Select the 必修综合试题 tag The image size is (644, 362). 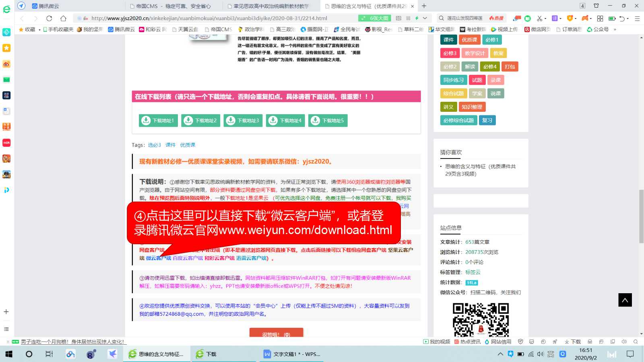tap(458, 120)
